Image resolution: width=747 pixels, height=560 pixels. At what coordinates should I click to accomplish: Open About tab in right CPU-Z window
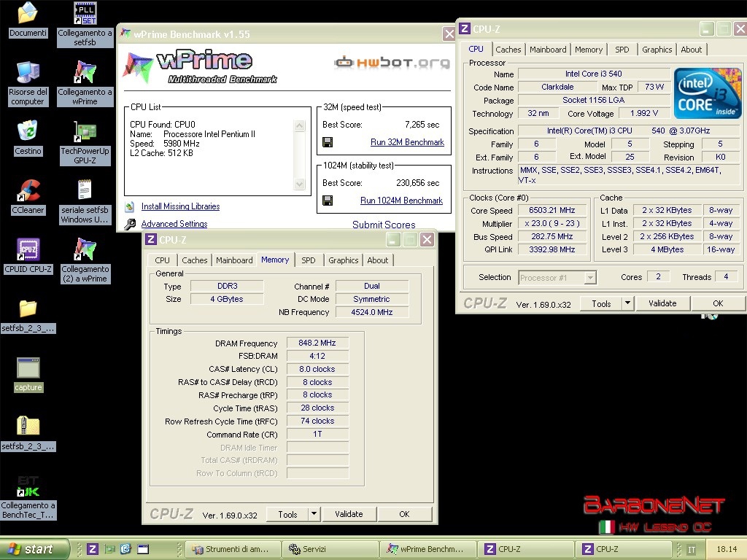pos(692,50)
